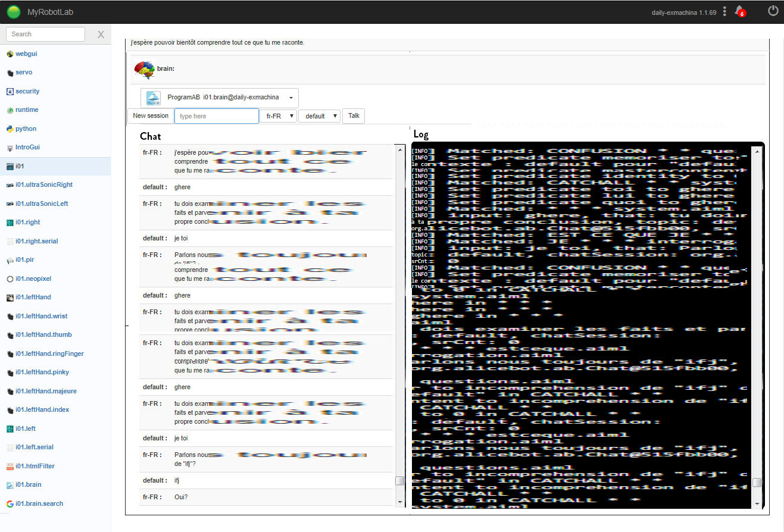The height and width of the screenshot is (532, 784).
Task: Click the Talk button
Action: point(354,116)
